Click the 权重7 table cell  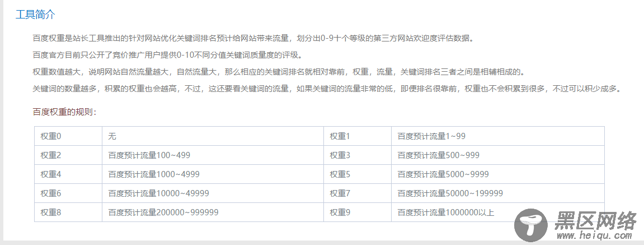(358, 193)
